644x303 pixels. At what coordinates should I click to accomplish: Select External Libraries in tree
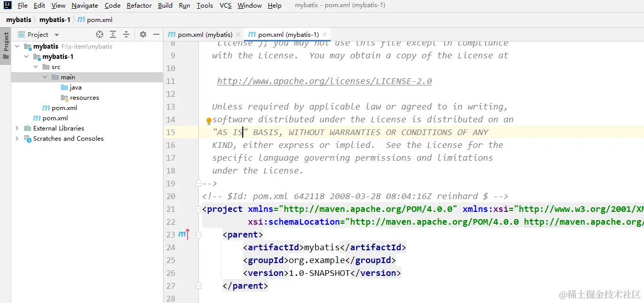click(x=59, y=128)
